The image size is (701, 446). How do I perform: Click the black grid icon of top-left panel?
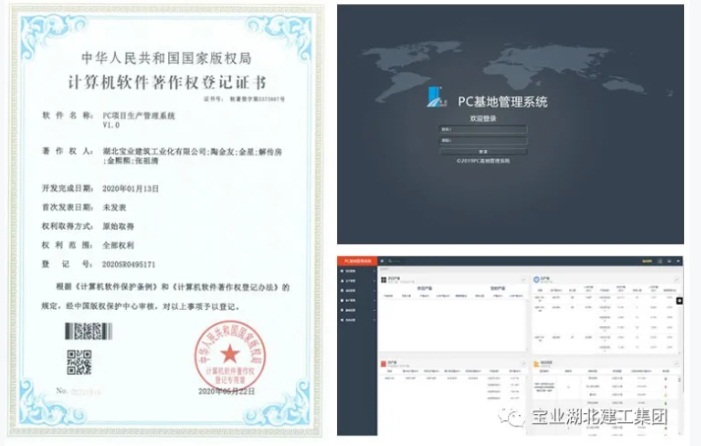coord(384,280)
